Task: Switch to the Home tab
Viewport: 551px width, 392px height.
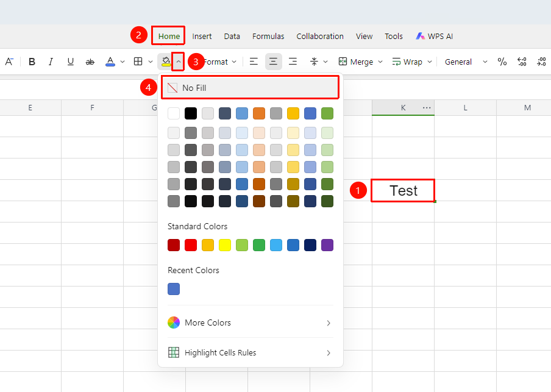Action: pyautogui.click(x=169, y=36)
